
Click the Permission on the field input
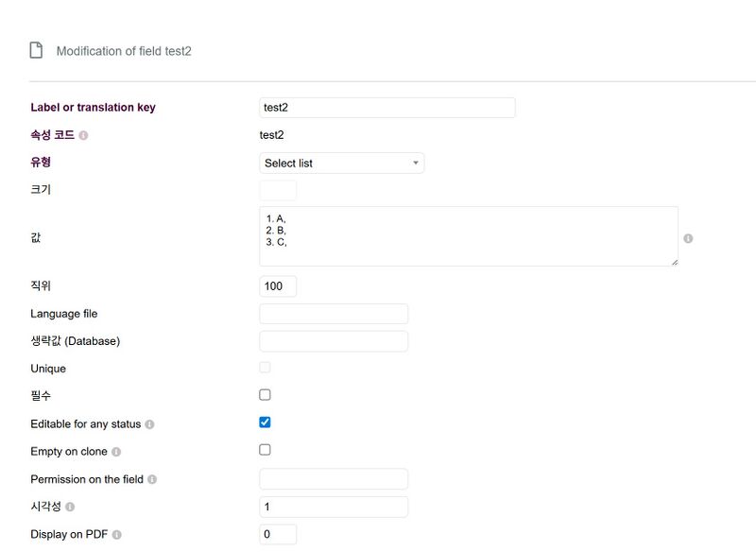[x=334, y=479]
